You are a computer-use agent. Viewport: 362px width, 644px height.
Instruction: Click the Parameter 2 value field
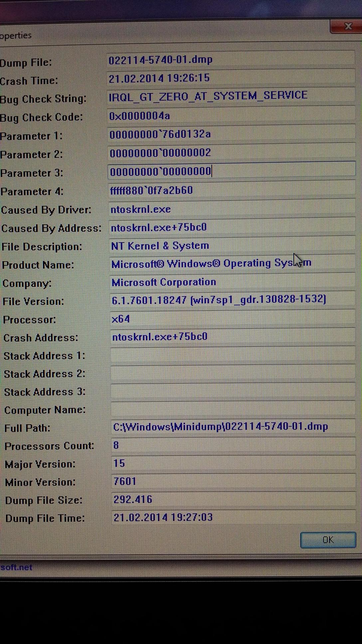232,153
